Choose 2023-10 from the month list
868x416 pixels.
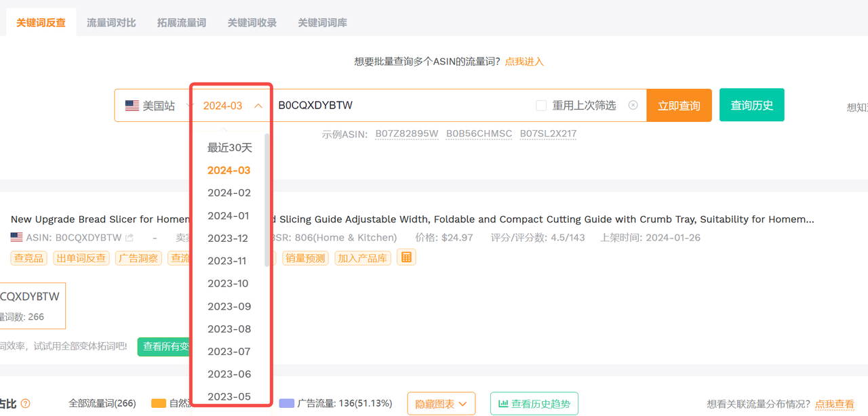[229, 283]
